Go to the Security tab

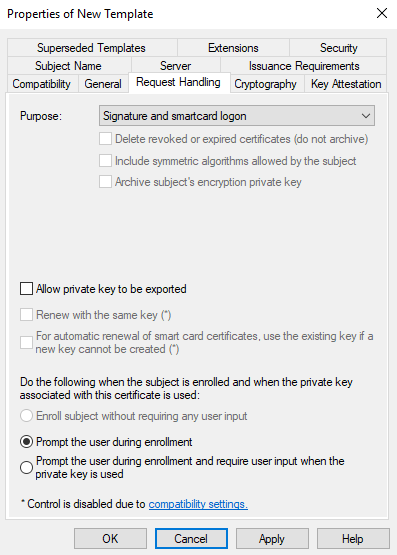338,48
